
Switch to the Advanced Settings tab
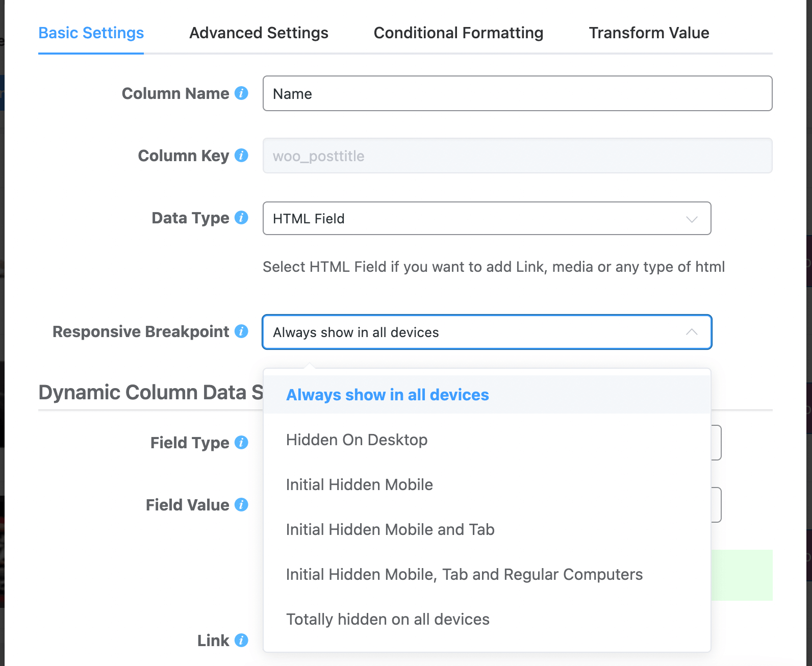coord(259,33)
